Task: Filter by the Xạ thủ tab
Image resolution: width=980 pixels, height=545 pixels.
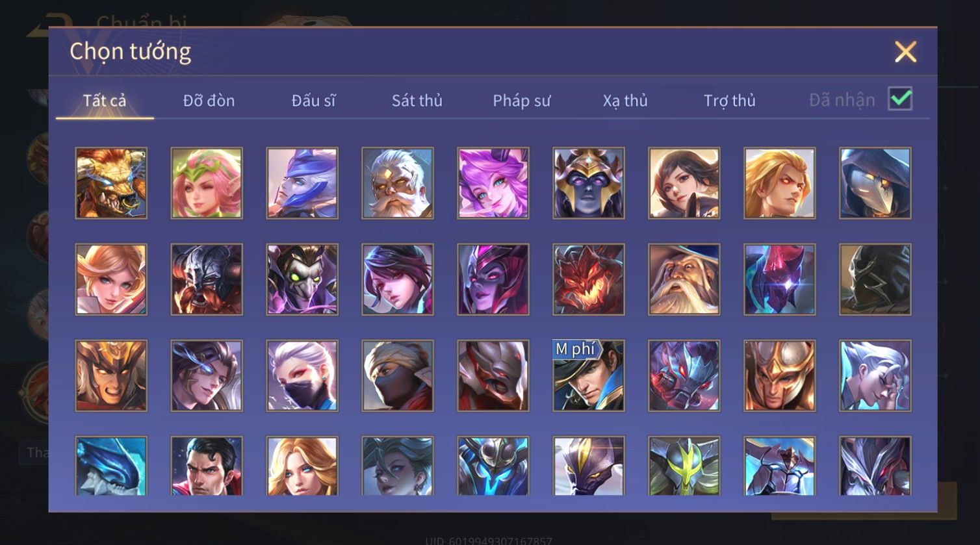Action: pyautogui.click(x=625, y=101)
